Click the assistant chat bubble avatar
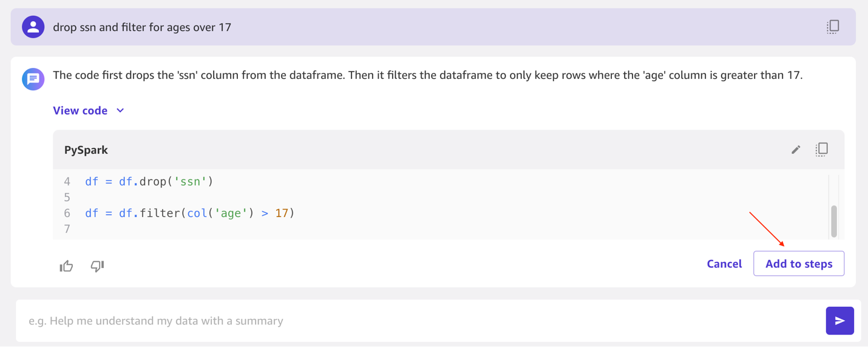This screenshot has height=348, width=868. [33, 79]
